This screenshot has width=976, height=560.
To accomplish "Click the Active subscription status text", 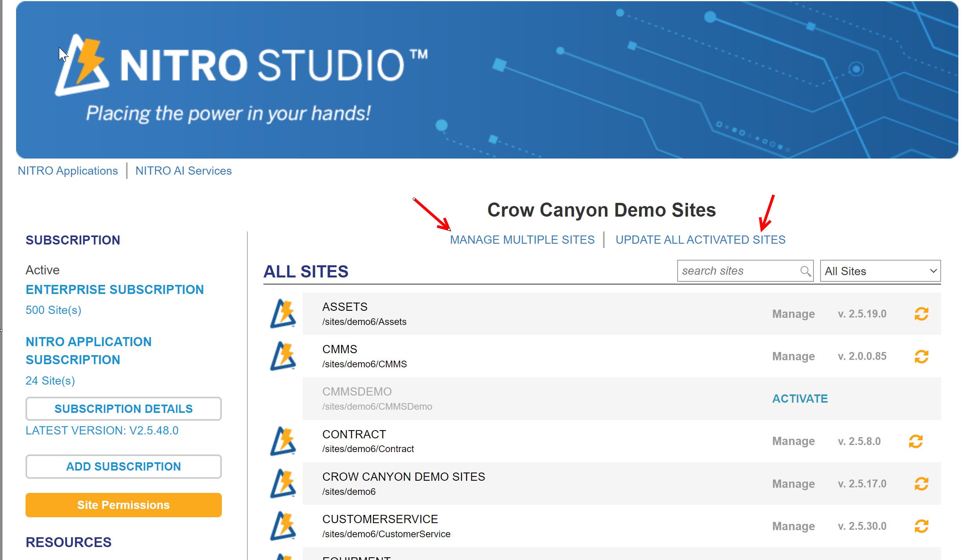I will (x=42, y=270).
